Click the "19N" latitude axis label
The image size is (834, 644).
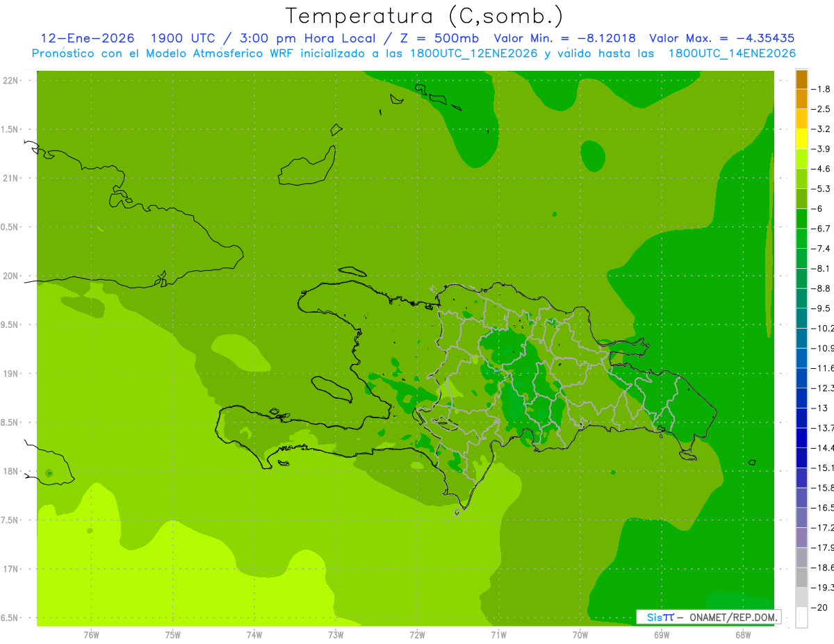(x=10, y=374)
